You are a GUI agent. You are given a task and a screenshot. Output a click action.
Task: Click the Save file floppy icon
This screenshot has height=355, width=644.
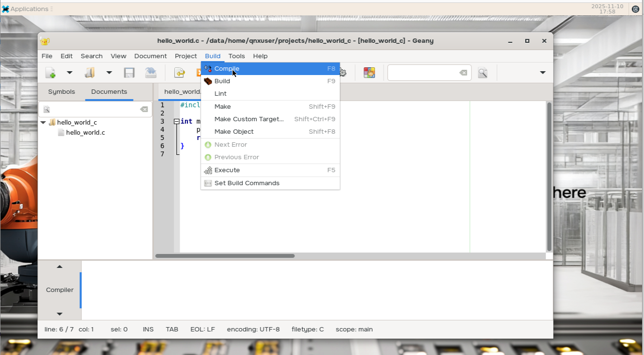point(129,73)
